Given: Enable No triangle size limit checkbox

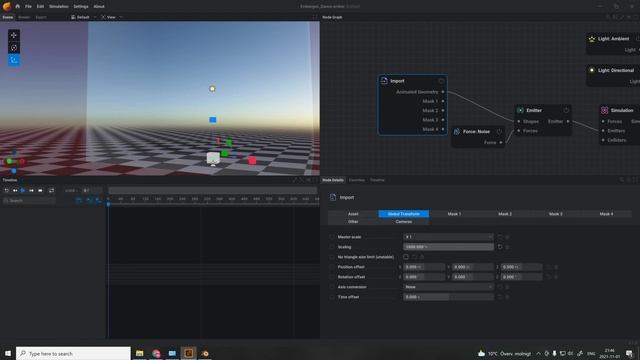Looking at the screenshot, I should [x=406, y=257].
